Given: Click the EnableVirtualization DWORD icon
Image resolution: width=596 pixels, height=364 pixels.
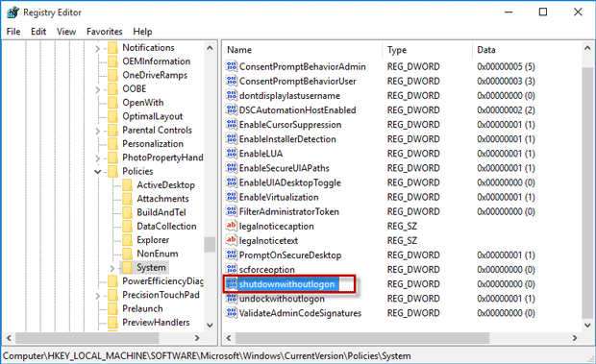Looking at the screenshot, I should (x=231, y=197).
